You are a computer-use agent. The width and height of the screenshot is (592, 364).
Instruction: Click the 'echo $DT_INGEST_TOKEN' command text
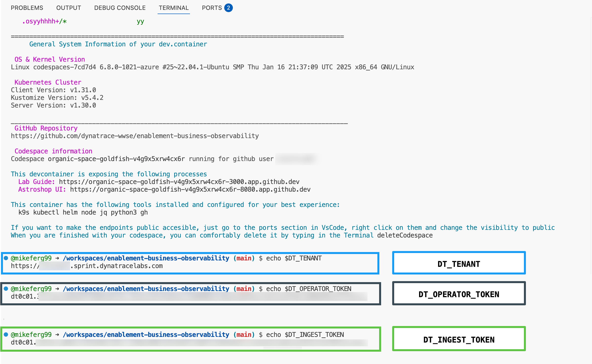tap(305, 335)
